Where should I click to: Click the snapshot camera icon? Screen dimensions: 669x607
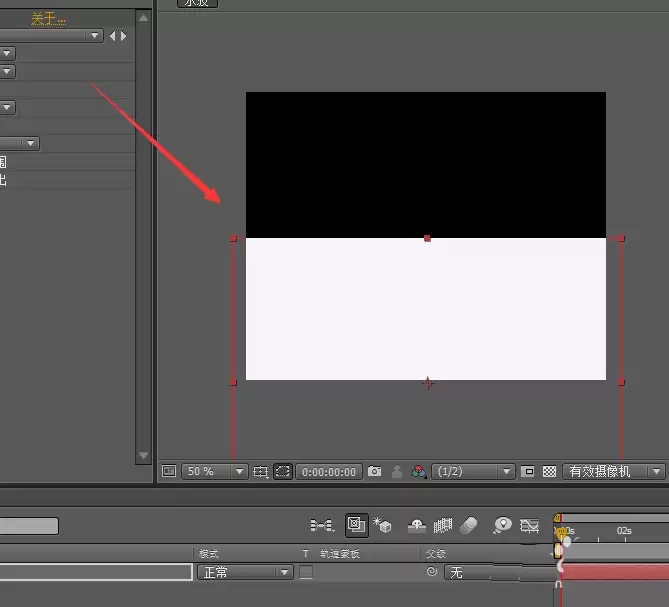tap(375, 471)
